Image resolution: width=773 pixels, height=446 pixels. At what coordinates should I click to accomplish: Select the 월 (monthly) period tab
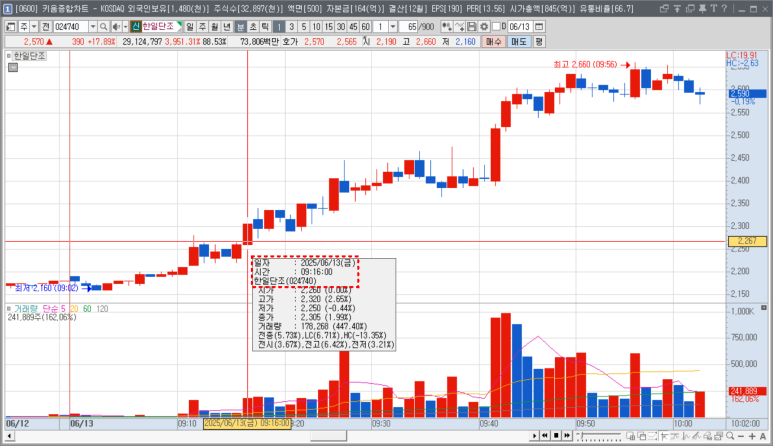(x=214, y=27)
